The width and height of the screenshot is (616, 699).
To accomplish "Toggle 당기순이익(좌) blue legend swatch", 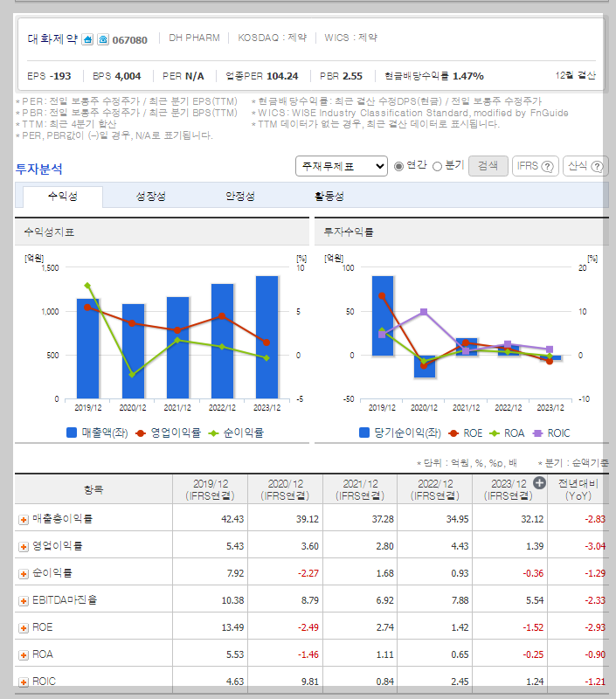I will 364,433.
